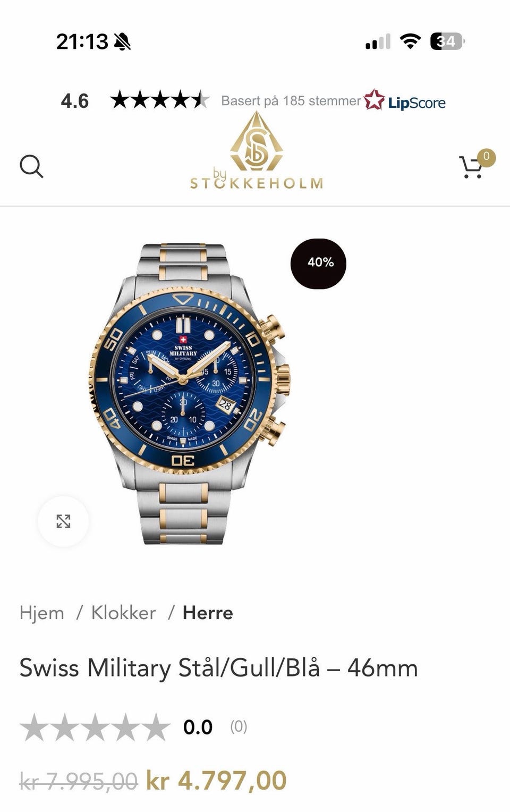Viewport: 510px width, 812px height.
Task: Go to Hjem breadcrumb link
Action: point(41,613)
